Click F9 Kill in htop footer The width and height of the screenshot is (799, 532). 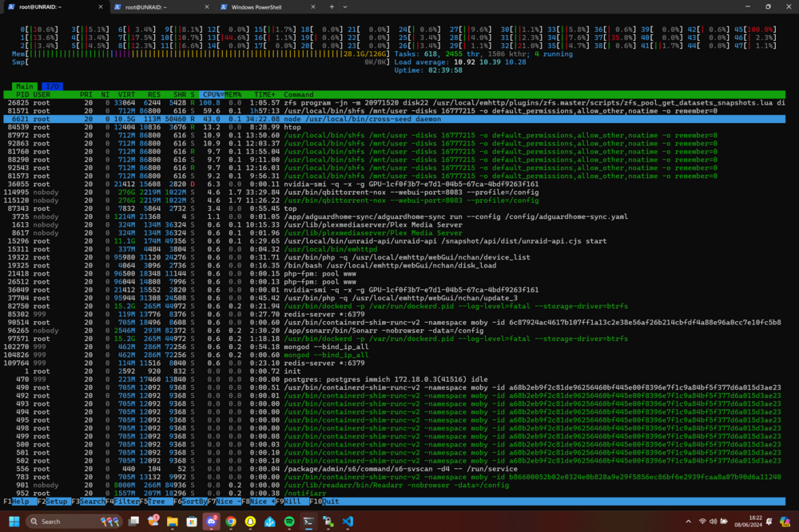(292, 502)
